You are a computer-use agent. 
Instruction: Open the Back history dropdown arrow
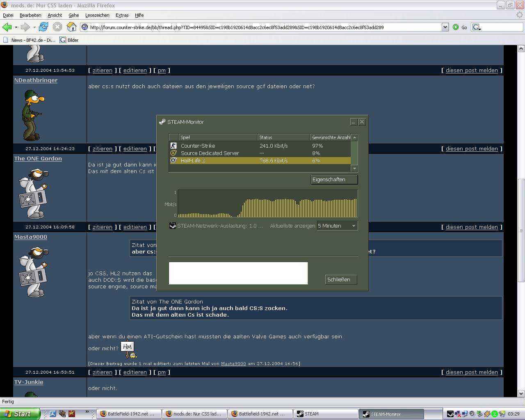click(x=16, y=27)
